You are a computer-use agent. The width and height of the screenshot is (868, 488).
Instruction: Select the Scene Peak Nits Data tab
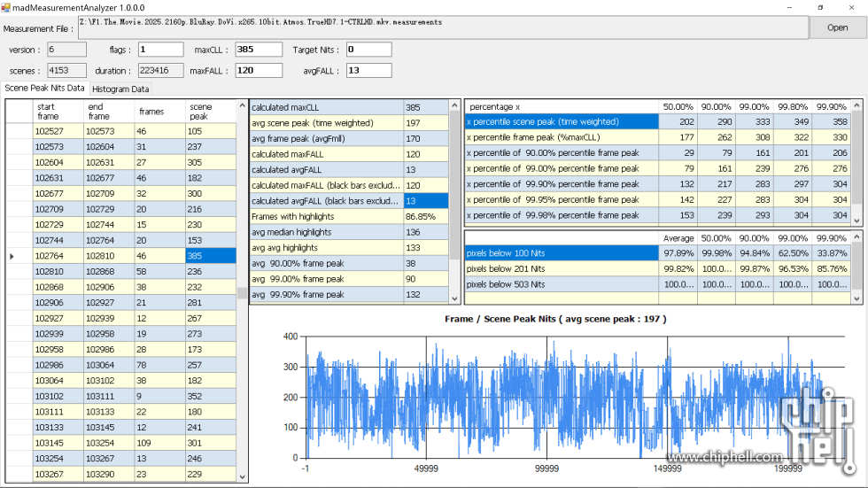tap(44, 88)
